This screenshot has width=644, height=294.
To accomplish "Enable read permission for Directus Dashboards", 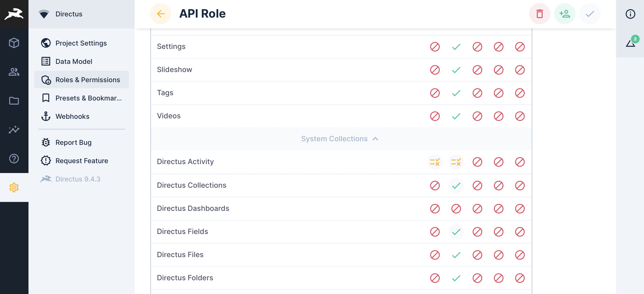I will click(456, 209).
